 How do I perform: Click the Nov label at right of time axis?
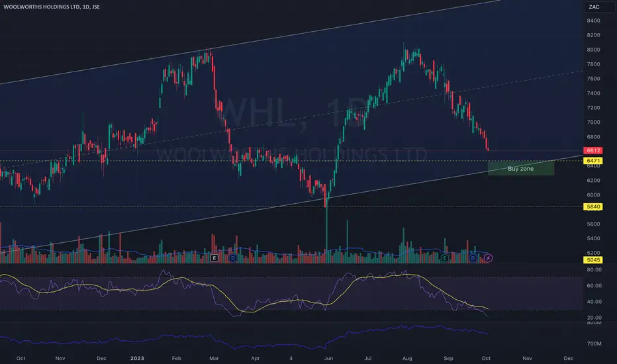pos(527,358)
